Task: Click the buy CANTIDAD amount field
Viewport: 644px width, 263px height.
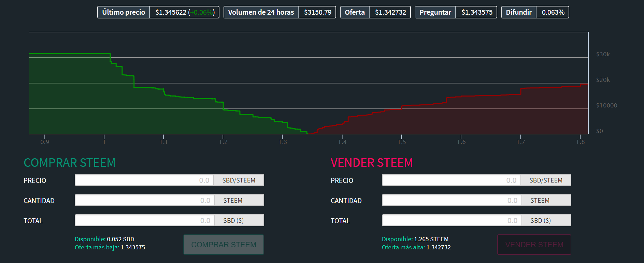Action: click(145, 200)
